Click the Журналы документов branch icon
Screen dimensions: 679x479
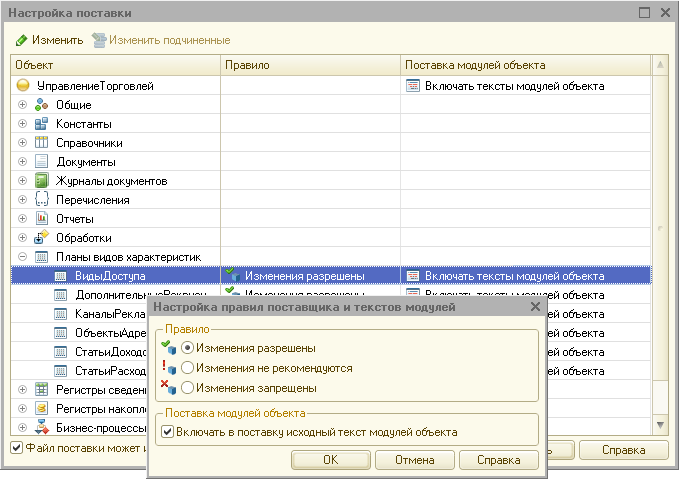tap(42, 181)
